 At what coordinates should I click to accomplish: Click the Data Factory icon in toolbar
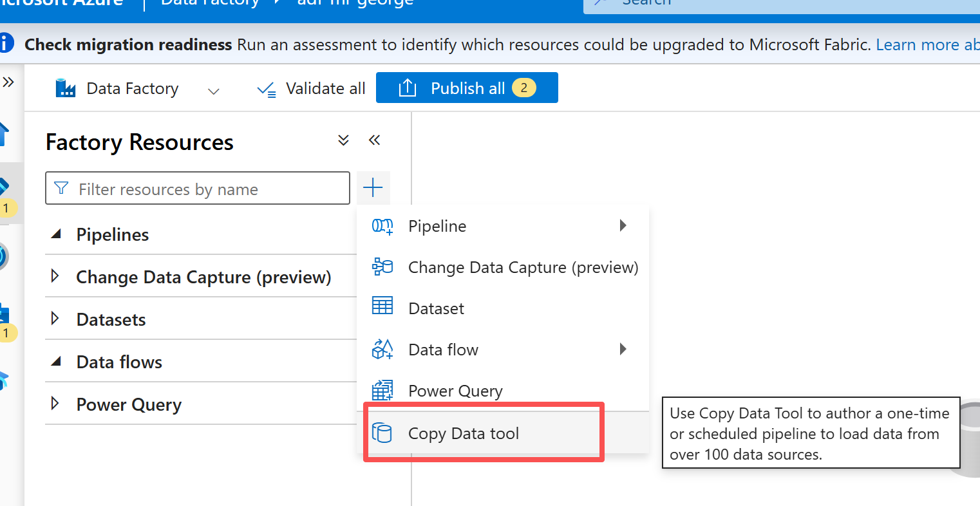pyautogui.click(x=66, y=88)
